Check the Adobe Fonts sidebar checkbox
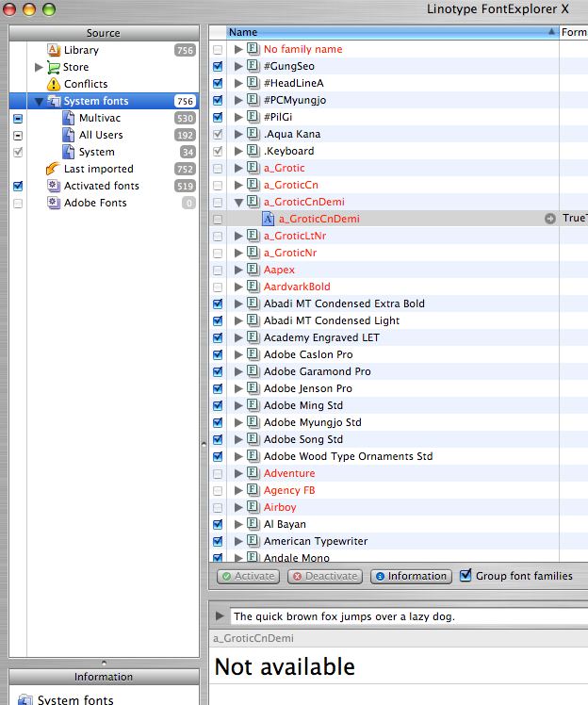Screen dimensions: 588x705 click(x=18, y=204)
